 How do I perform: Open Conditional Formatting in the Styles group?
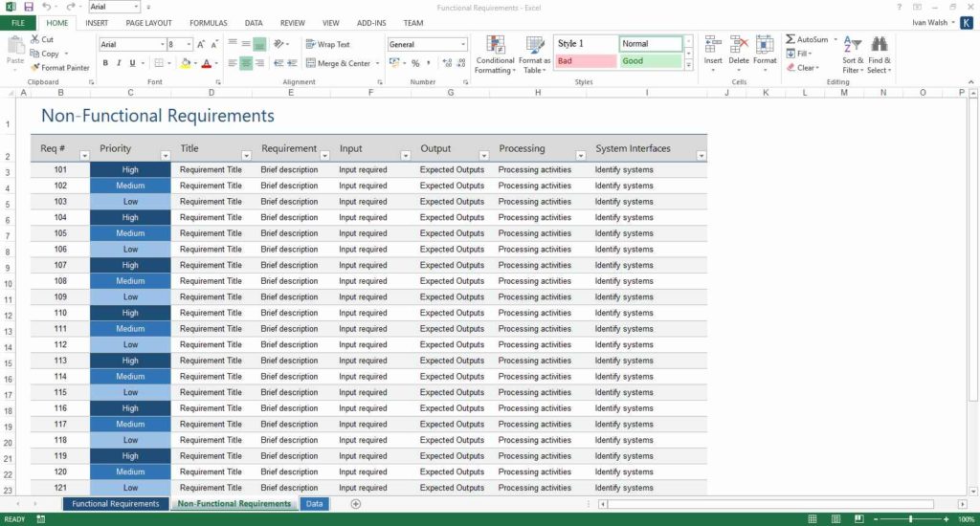click(x=495, y=55)
